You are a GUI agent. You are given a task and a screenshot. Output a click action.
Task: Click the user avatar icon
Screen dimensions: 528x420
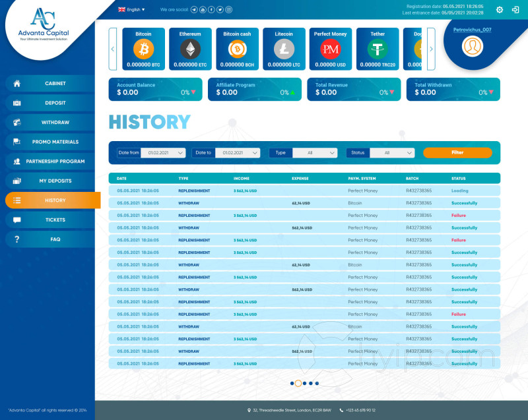coord(472,46)
